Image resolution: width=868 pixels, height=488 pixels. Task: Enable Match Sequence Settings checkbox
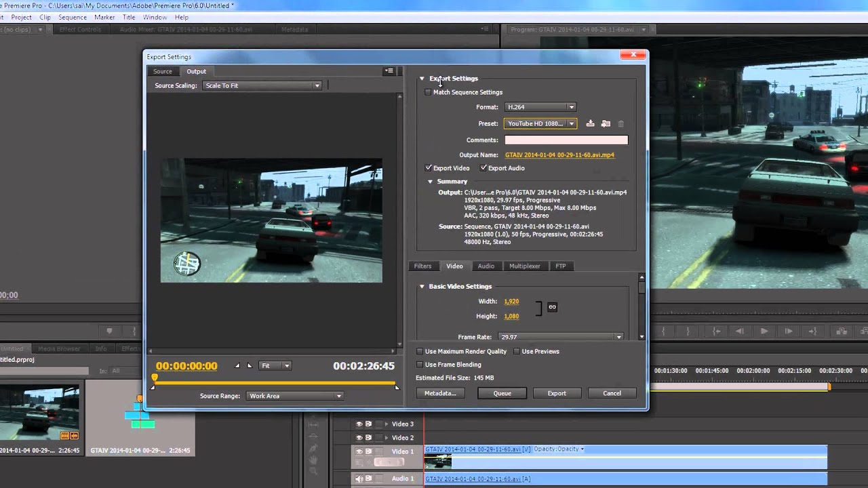click(x=428, y=92)
